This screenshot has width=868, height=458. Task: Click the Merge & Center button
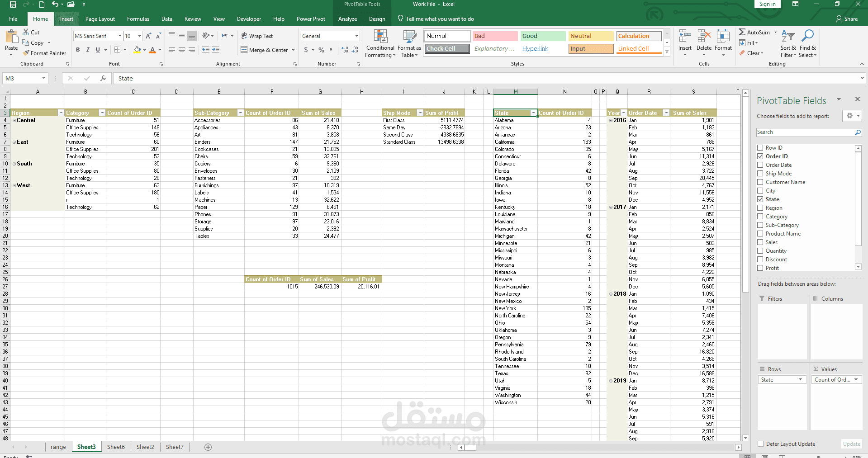click(x=268, y=50)
